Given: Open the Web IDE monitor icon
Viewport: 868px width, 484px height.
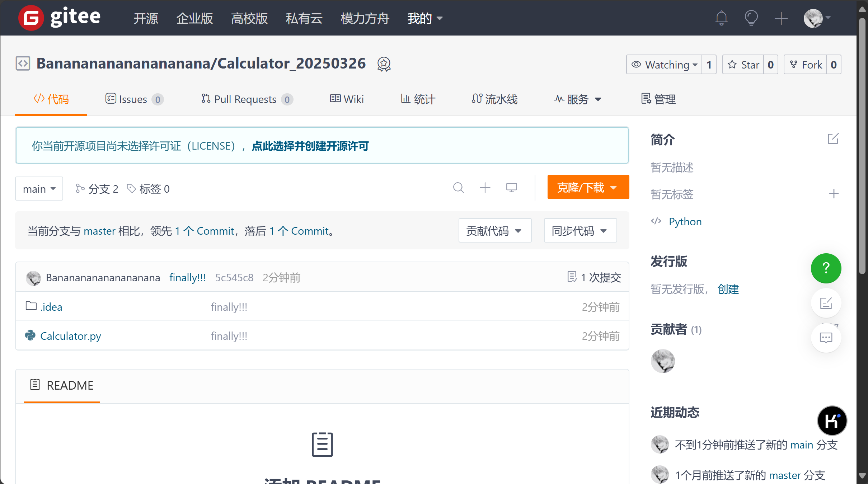Looking at the screenshot, I should 511,188.
